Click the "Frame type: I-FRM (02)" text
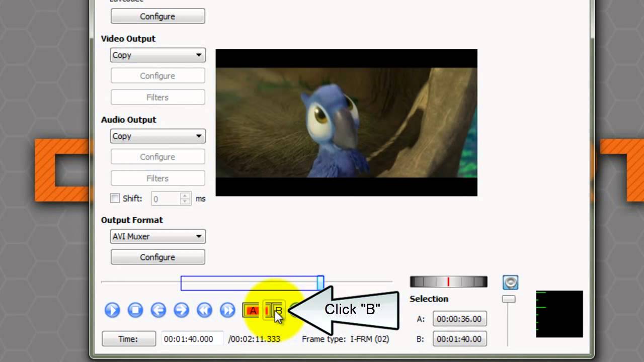 (x=346, y=339)
